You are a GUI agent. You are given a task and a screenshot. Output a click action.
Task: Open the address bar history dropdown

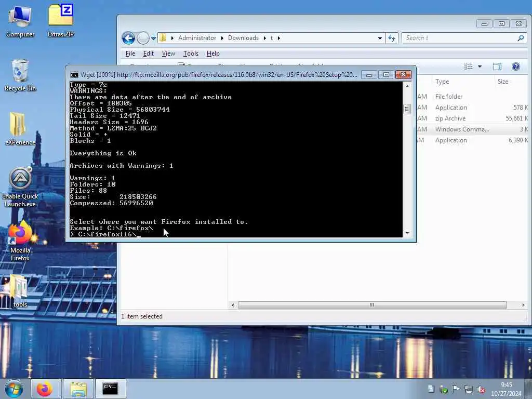(380, 38)
